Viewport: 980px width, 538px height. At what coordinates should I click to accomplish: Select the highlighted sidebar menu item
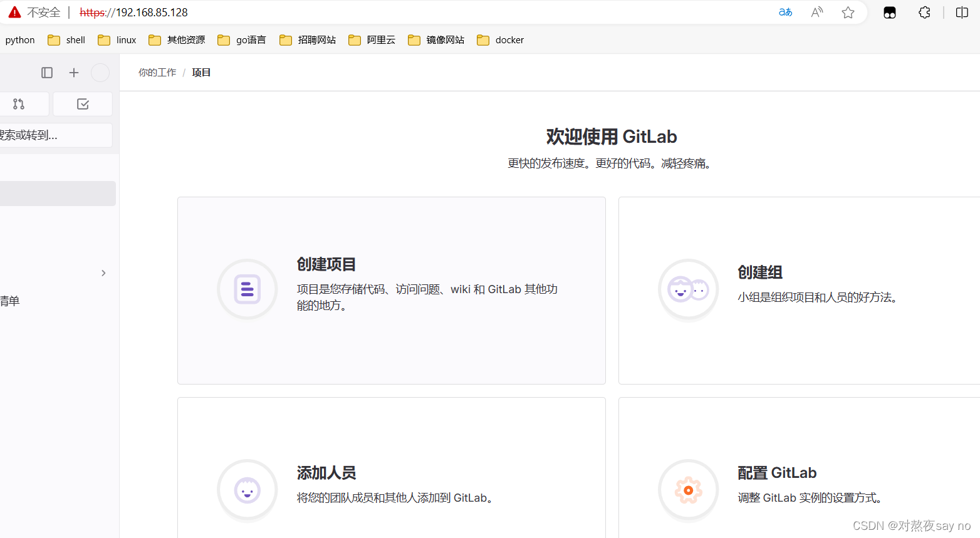point(58,194)
